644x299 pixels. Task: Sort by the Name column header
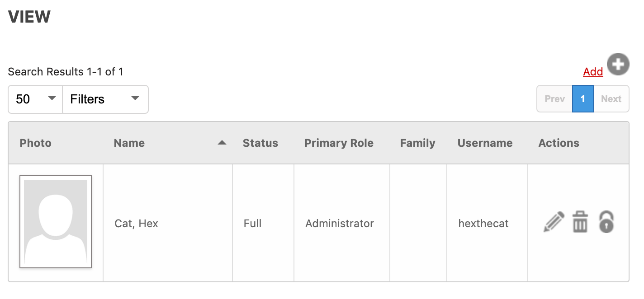(x=129, y=143)
